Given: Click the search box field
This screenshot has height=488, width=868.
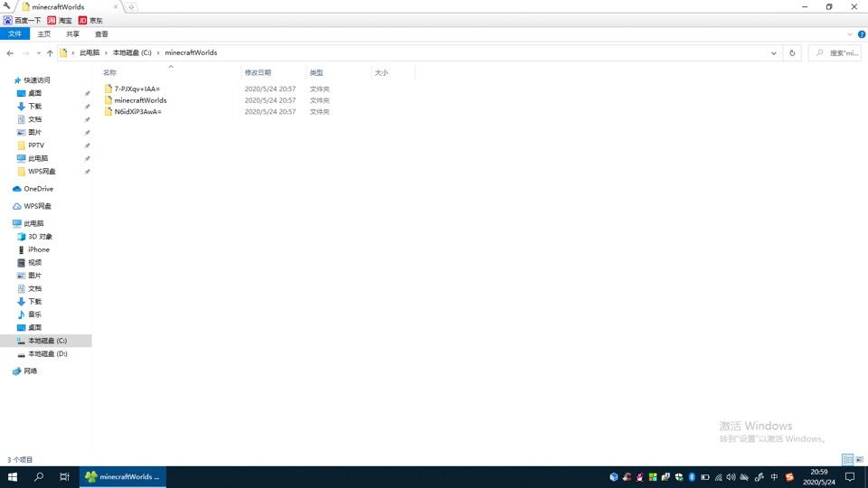Looking at the screenshot, I should click(x=835, y=53).
